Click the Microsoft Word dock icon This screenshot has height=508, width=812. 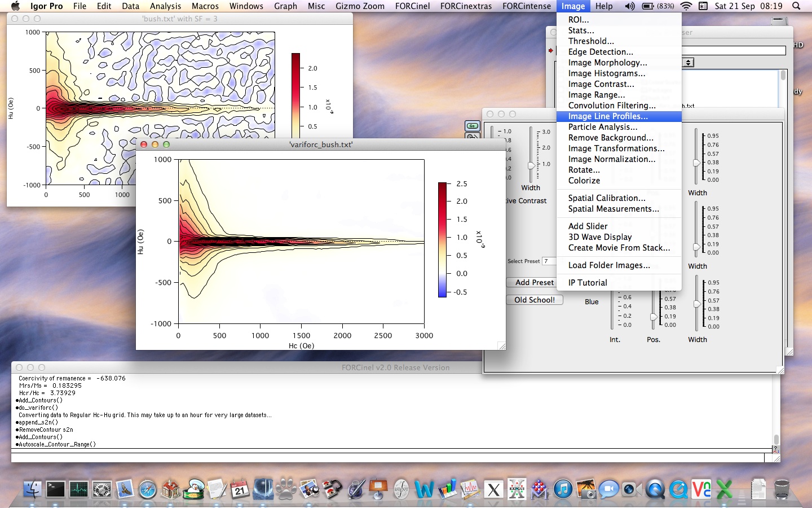coord(424,489)
